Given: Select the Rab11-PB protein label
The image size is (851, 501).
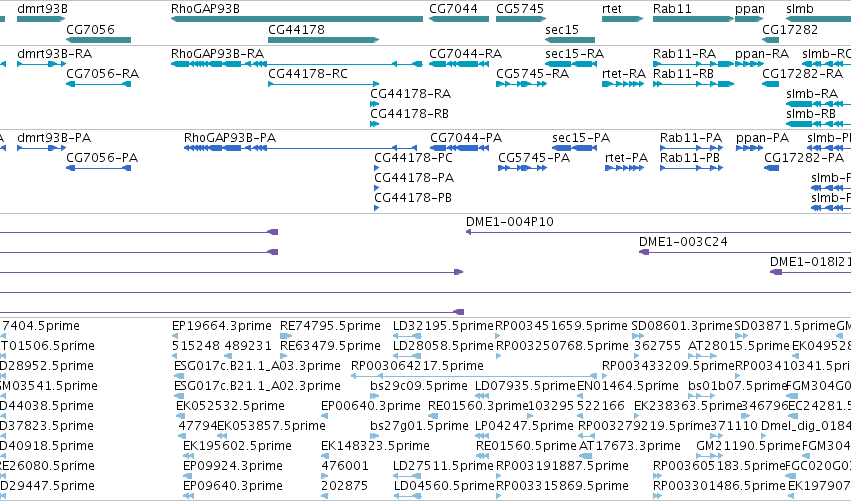Looking at the screenshot, I should tap(690, 158).
